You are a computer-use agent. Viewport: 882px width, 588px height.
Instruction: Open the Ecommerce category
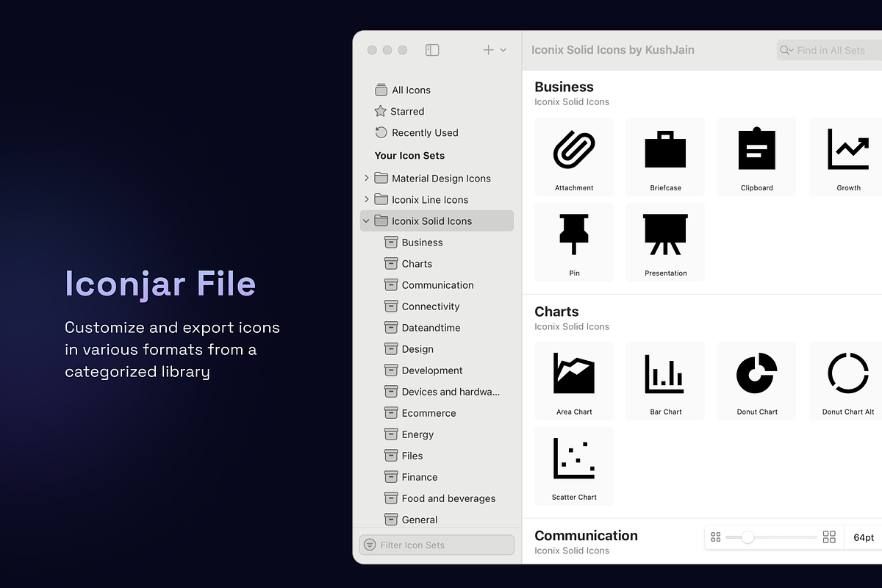[x=420, y=412]
